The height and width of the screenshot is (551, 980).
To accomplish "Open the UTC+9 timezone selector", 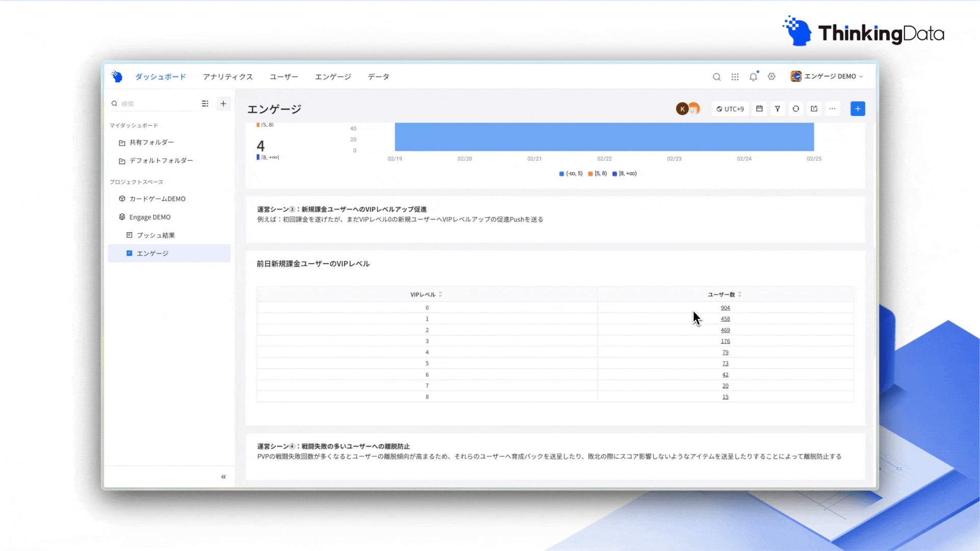I will click(x=730, y=109).
